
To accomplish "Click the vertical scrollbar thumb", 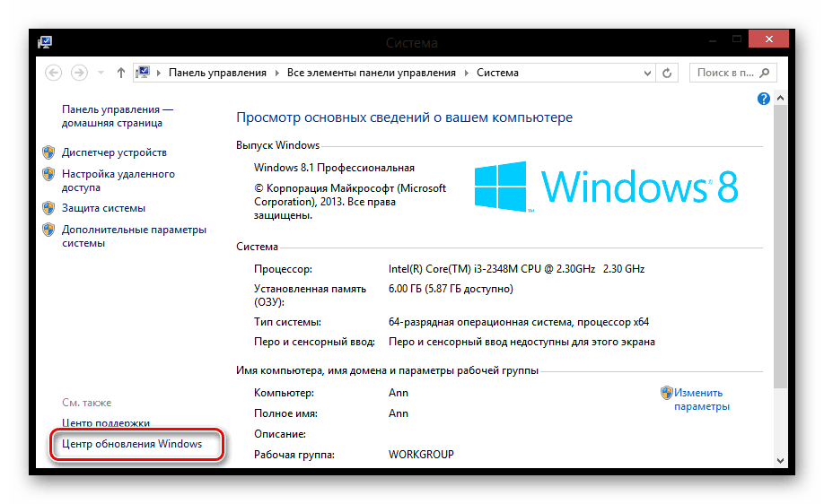I will click(x=780, y=246).
